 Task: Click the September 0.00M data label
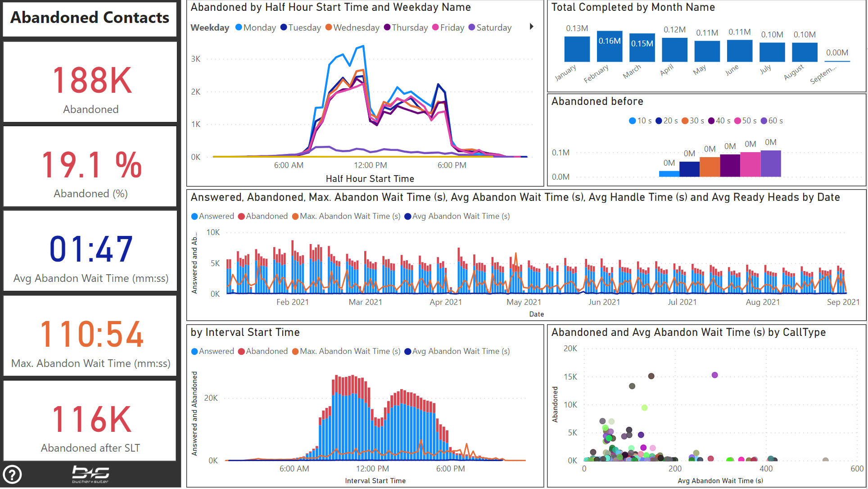point(837,53)
